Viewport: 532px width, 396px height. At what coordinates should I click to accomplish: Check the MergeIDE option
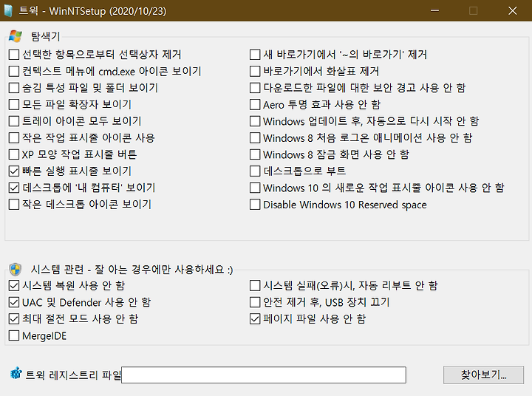[x=14, y=335]
